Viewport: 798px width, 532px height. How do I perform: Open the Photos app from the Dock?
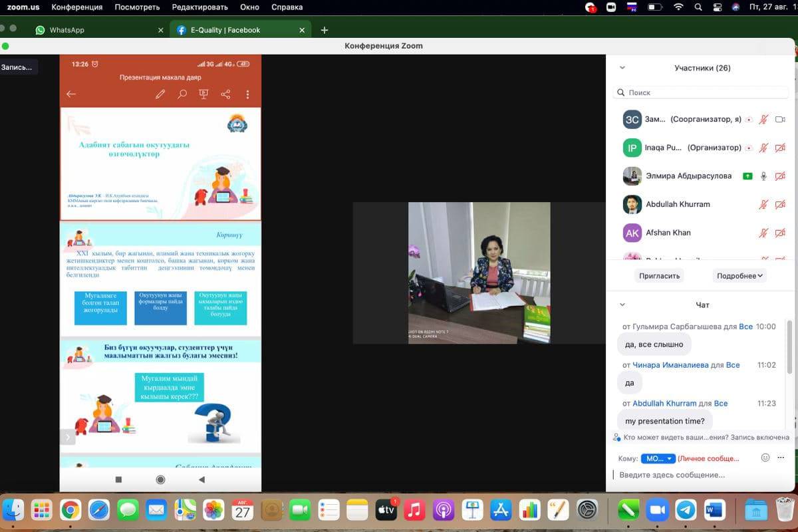(x=213, y=510)
